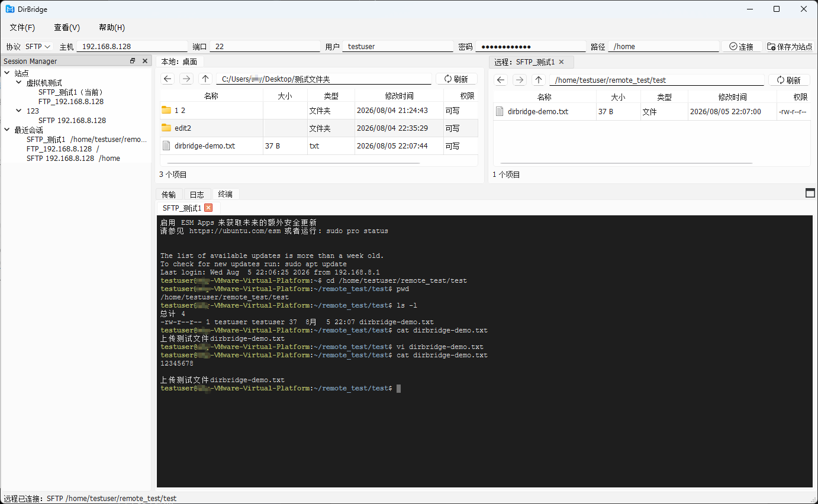Image resolution: width=818 pixels, height=504 pixels.
Task: Open the 文件(F) menu
Action: tap(22, 27)
